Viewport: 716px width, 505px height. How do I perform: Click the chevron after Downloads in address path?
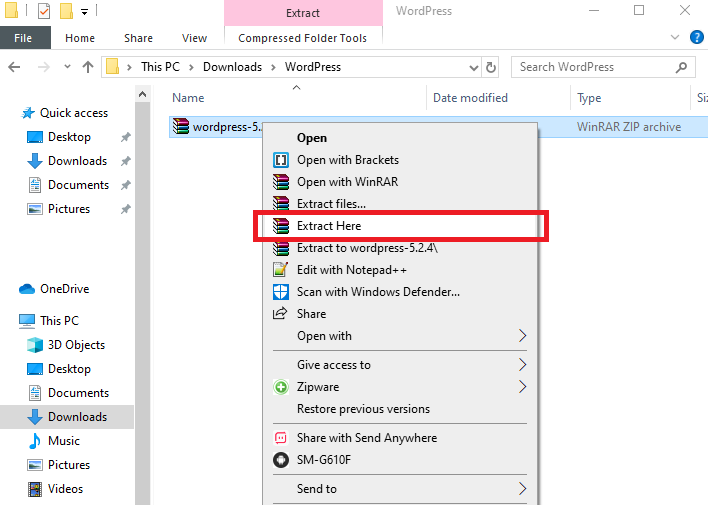(274, 68)
